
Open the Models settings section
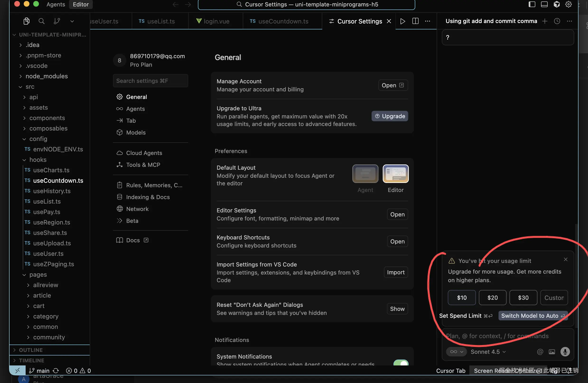(x=136, y=132)
